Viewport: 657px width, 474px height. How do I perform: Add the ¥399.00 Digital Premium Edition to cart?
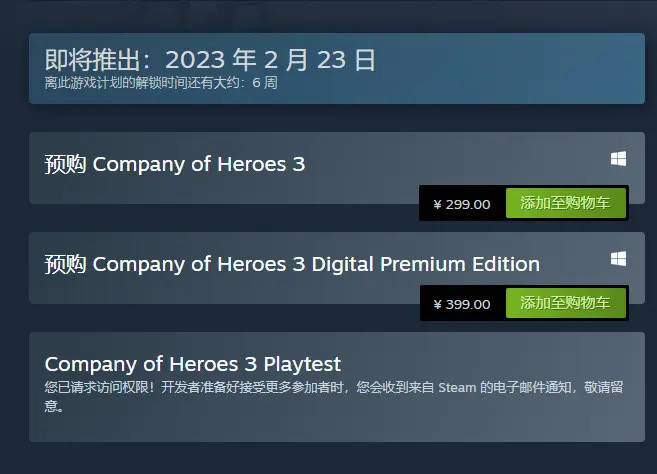click(566, 303)
